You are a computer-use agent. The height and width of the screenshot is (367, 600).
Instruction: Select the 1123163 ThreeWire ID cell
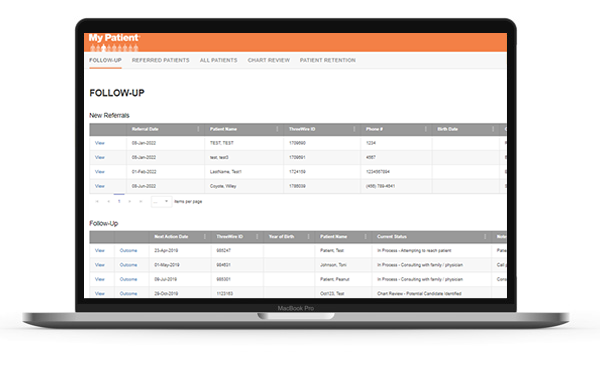coord(237,293)
